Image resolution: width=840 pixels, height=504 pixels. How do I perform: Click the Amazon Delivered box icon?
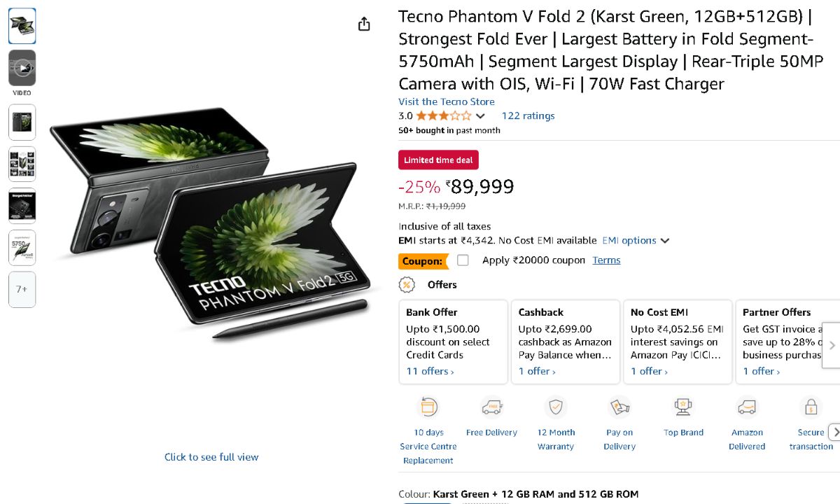[x=747, y=407]
